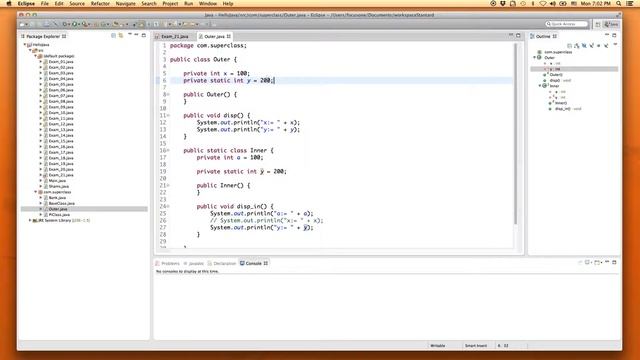Image resolution: width=640 pixels, height=360 pixels.
Task: Open the Source menu
Action: (77, 3)
